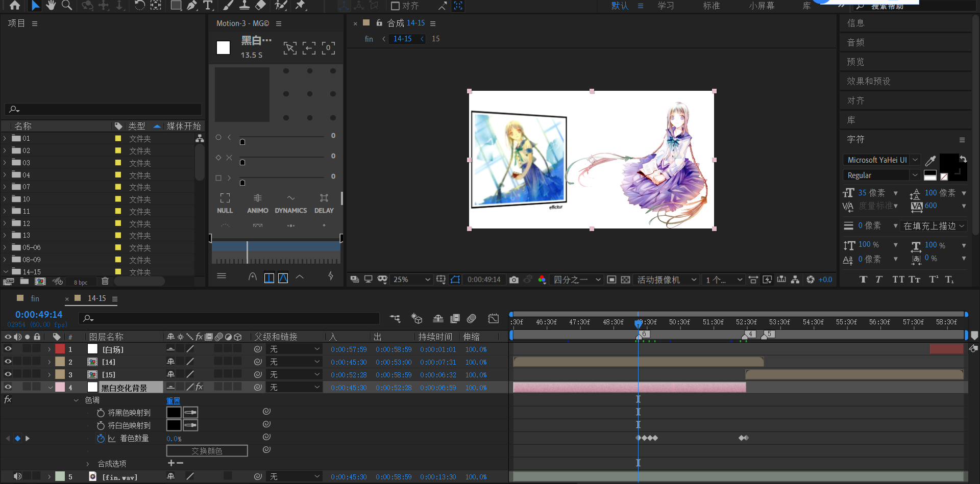Click the NULL button in Motion-3

point(225,203)
